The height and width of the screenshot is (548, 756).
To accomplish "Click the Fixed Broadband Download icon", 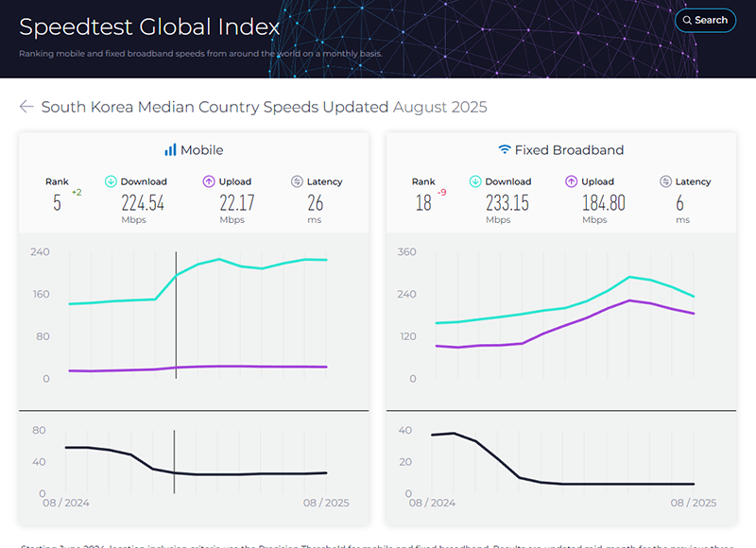I will 476,181.
